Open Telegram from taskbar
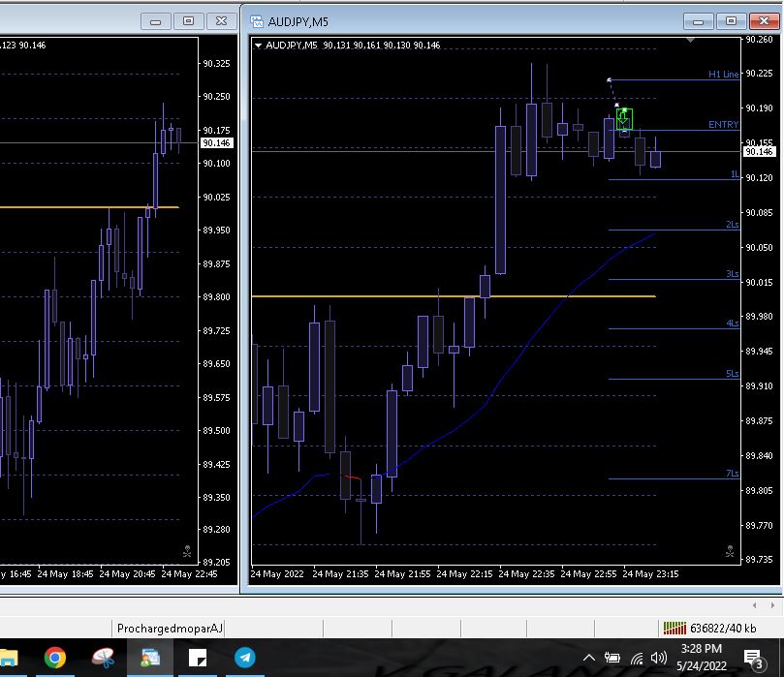The image size is (784, 677). [x=245, y=657]
